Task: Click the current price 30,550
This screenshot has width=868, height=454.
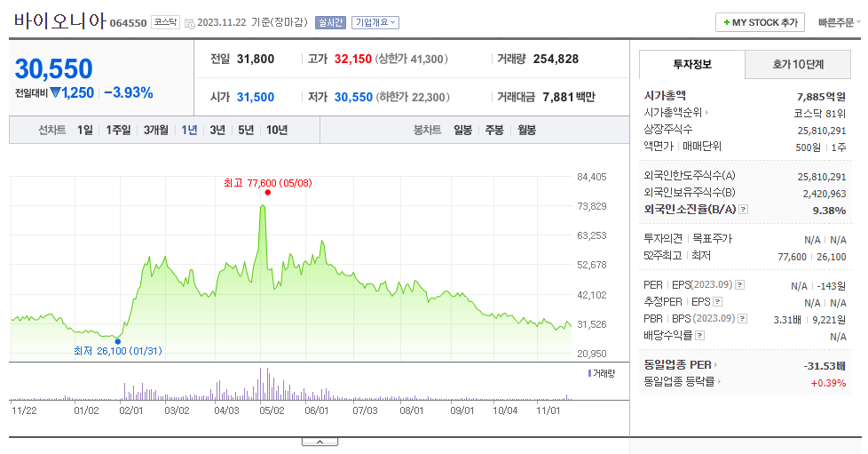Action: pos(54,68)
